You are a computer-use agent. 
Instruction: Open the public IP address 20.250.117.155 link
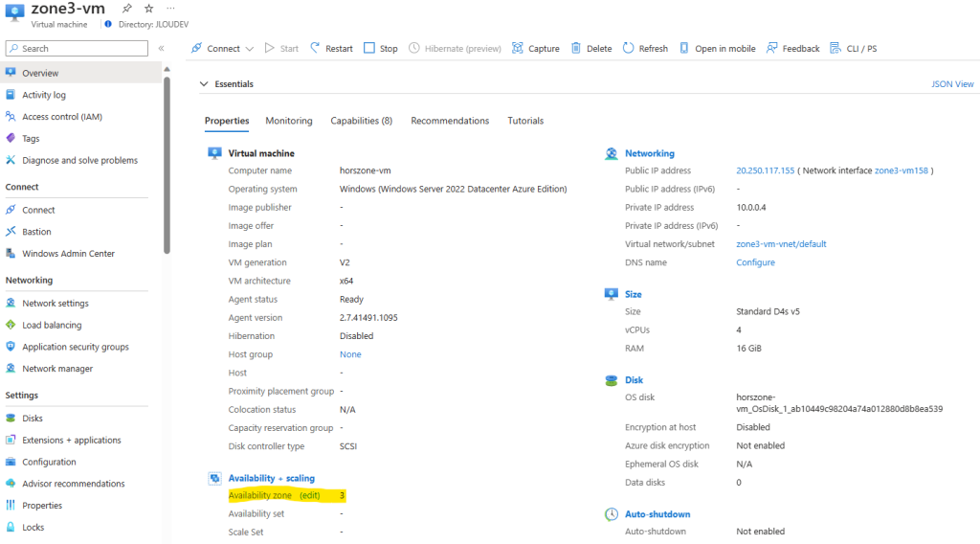coord(765,170)
